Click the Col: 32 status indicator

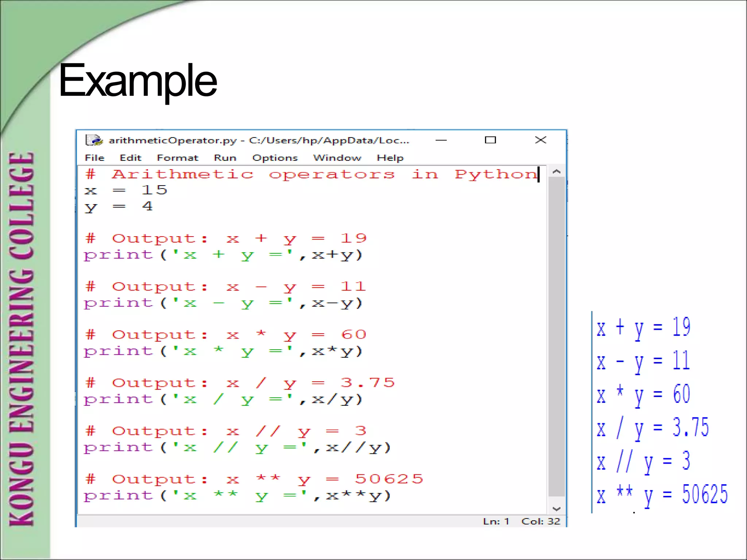pyautogui.click(x=541, y=521)
